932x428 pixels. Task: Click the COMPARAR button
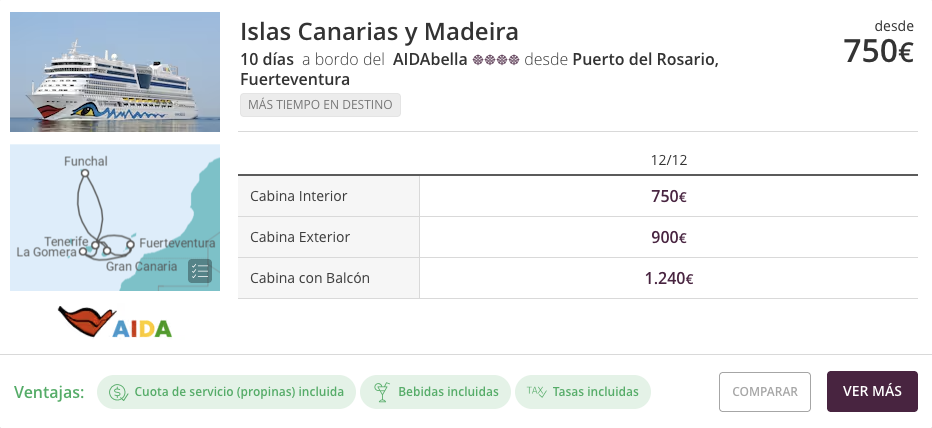coord(765,391)
